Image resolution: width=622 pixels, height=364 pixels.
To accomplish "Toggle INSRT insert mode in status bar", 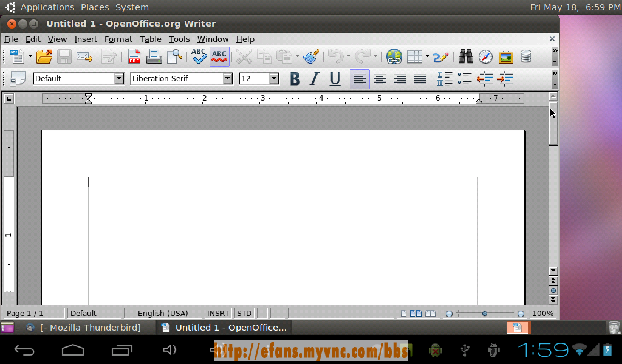I will (x=218, y=313).
